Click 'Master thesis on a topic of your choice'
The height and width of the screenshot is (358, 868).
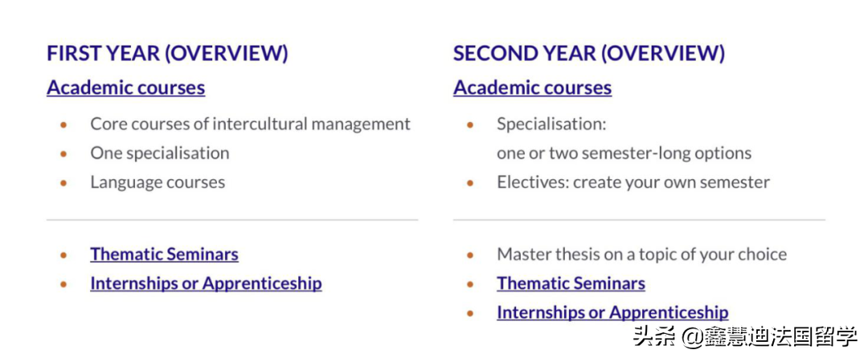click(x=641, y=254)
